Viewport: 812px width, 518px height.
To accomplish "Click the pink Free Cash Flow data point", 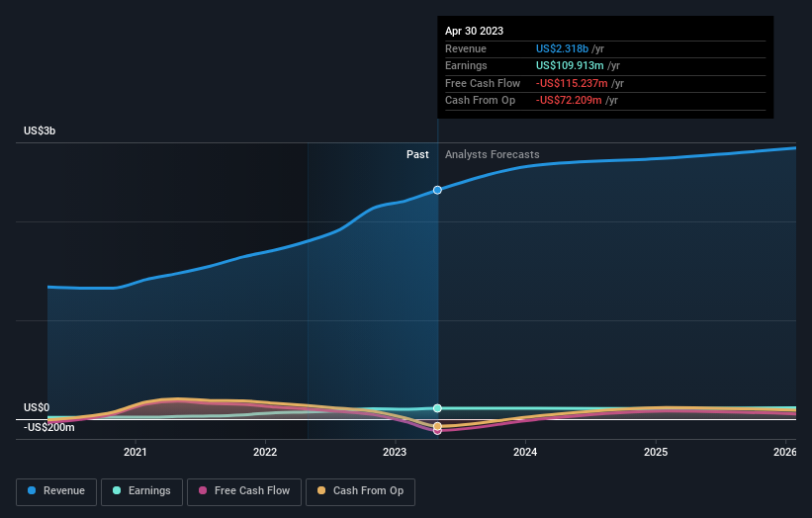I will tap(437, 431).
